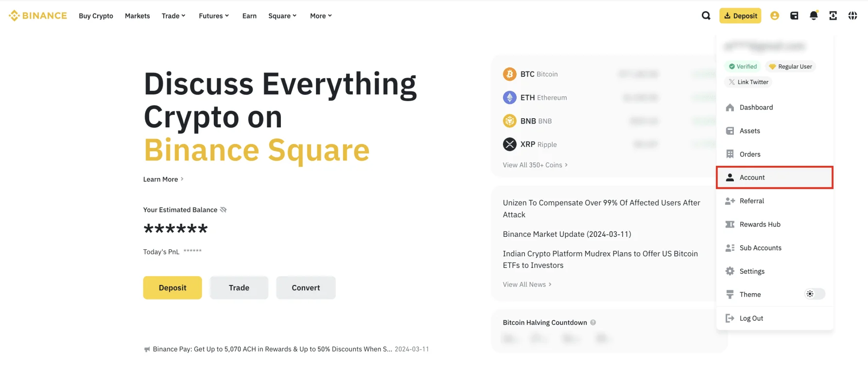Screen dimensions: 868x389
Task: Select Account in the user menu
Action: pyautogui.click(x=774, y=177)
